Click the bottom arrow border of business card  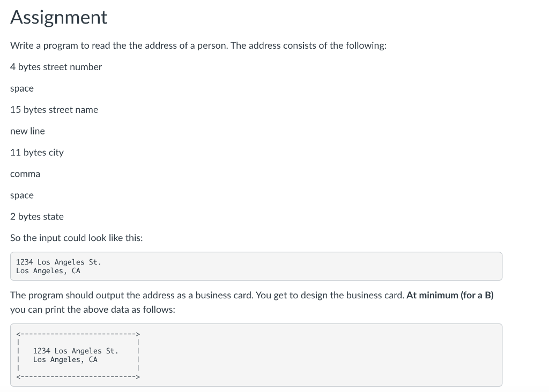point(78,377)
